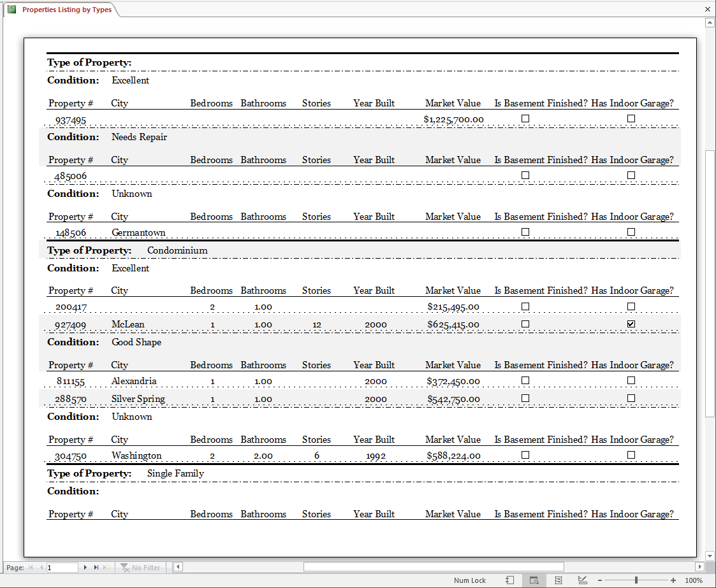Switch to Layout View icon in status bar
The width and height of the screenshot is (716, 588).
(558, 580)
